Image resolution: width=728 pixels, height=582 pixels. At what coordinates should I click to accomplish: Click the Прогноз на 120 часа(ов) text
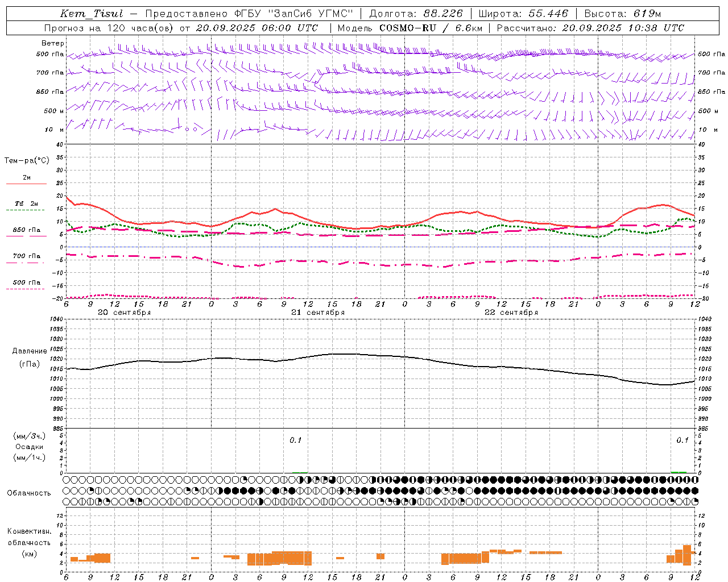click(x=110, y=28)
